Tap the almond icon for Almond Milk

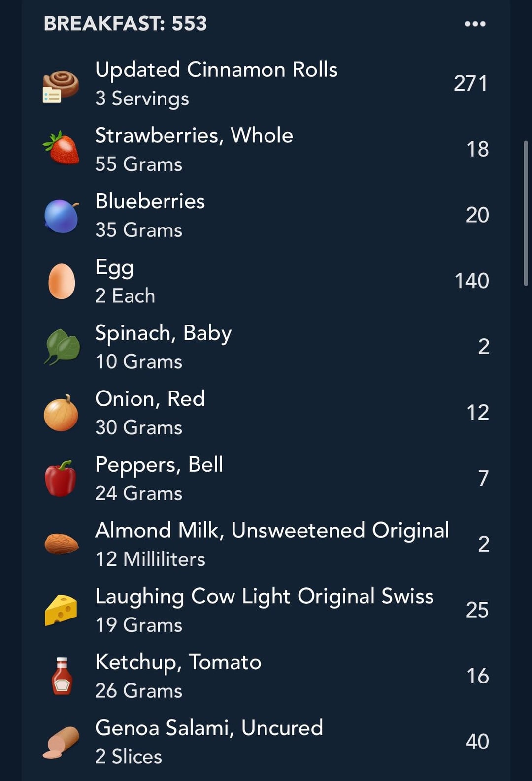pyautogui.click(x=62, y=544)
